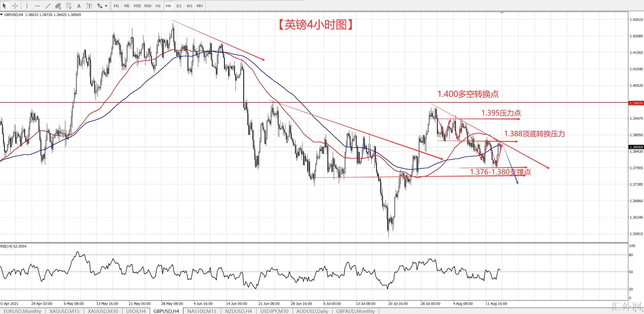644x314 pixels.
Task: Set timeframe to MN monthly
Action: 199,6
